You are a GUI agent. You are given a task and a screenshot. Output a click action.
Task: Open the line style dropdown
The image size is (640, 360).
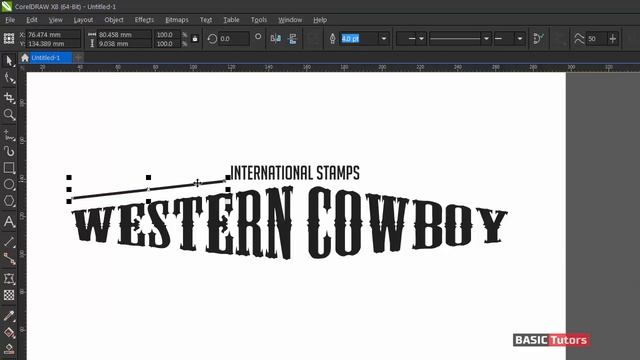click(486, 39)
